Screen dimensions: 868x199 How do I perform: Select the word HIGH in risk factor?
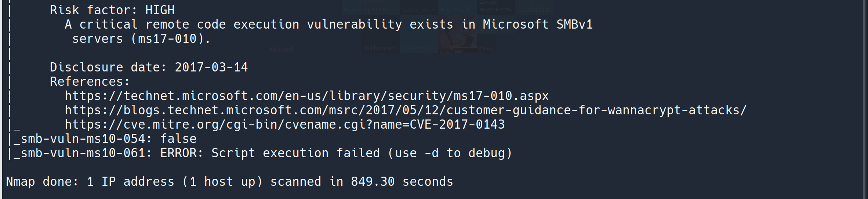click(x=160, y=10)
